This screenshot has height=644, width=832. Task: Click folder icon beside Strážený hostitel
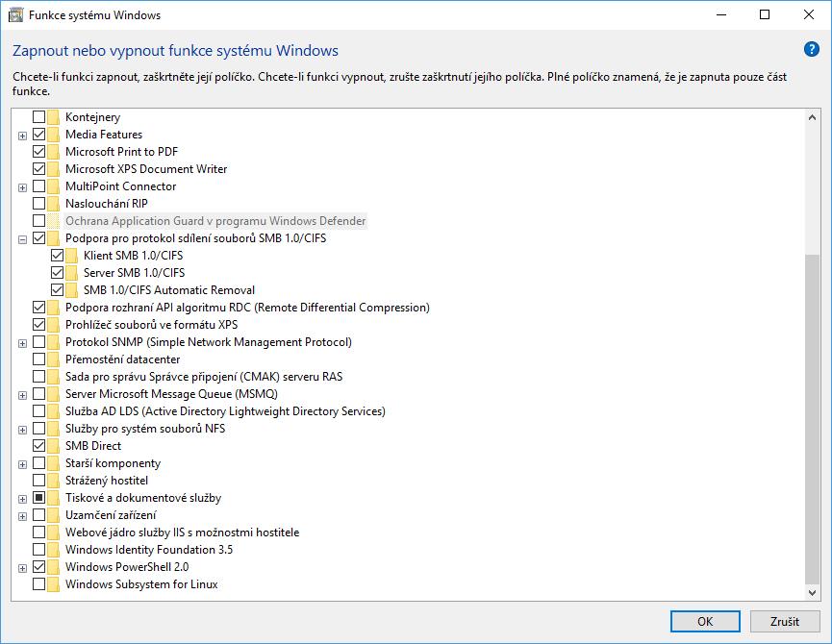[53, 481]
